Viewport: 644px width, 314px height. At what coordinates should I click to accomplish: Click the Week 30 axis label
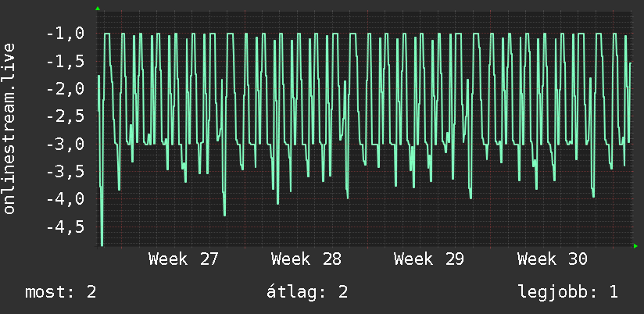(x=553, y=259)
